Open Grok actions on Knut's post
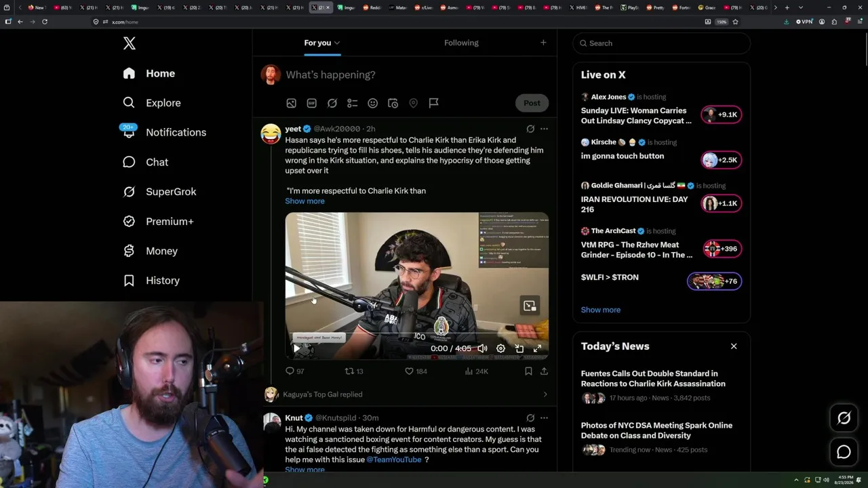The image size is (868, 488). pos(530,418)
